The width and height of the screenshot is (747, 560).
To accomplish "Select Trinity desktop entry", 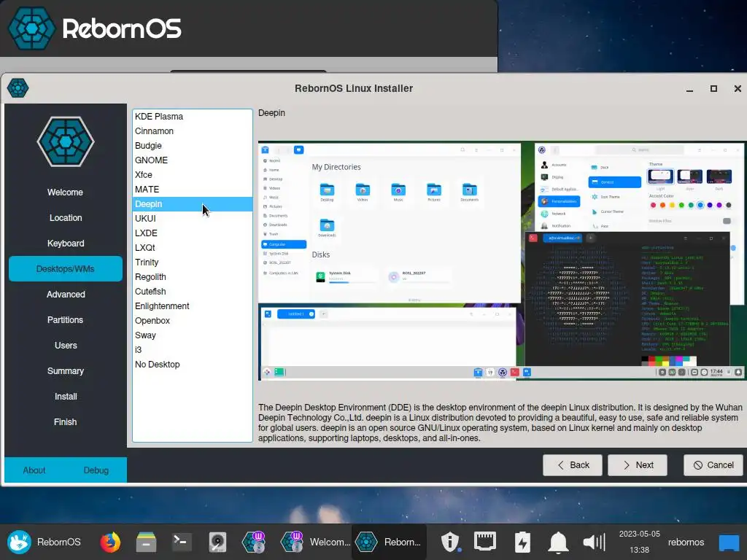I will click(x=193, y=262).
